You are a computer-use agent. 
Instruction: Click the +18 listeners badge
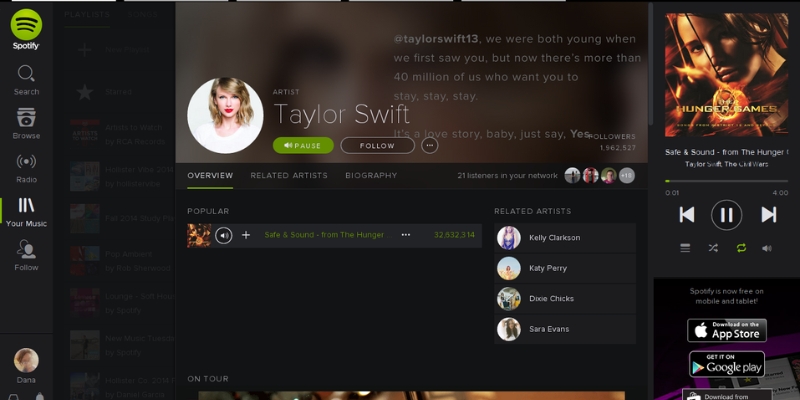click(627, 176)
